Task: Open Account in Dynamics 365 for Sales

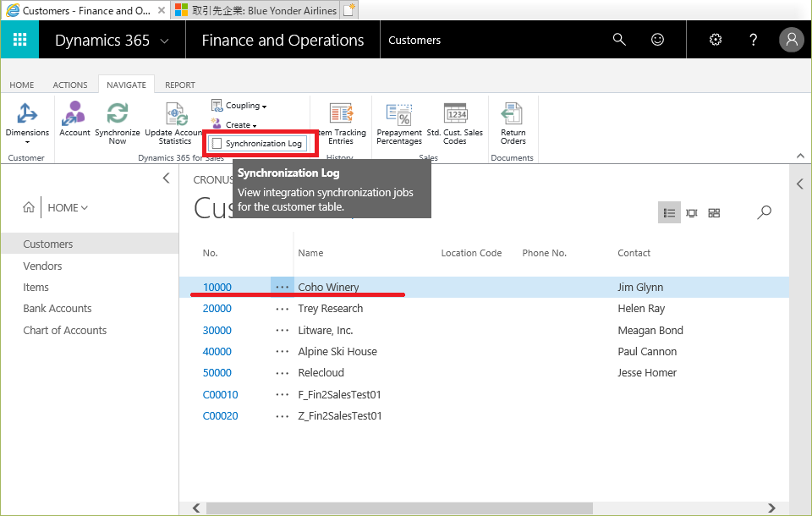Action: point(74,119)
